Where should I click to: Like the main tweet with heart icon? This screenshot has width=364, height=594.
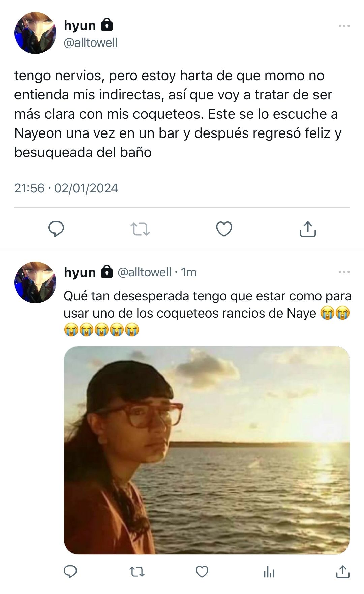(x=224, y=229)
